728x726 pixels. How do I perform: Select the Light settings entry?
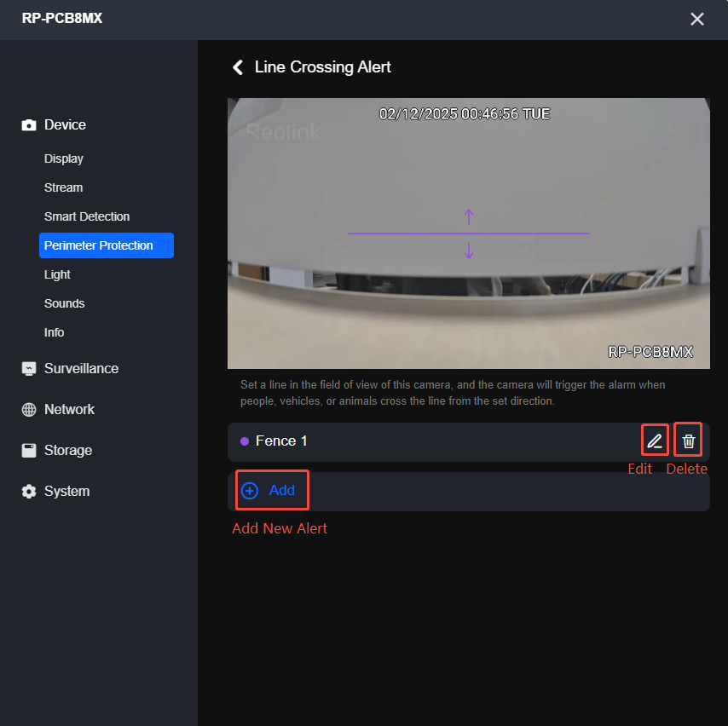(x=57, y=274)
